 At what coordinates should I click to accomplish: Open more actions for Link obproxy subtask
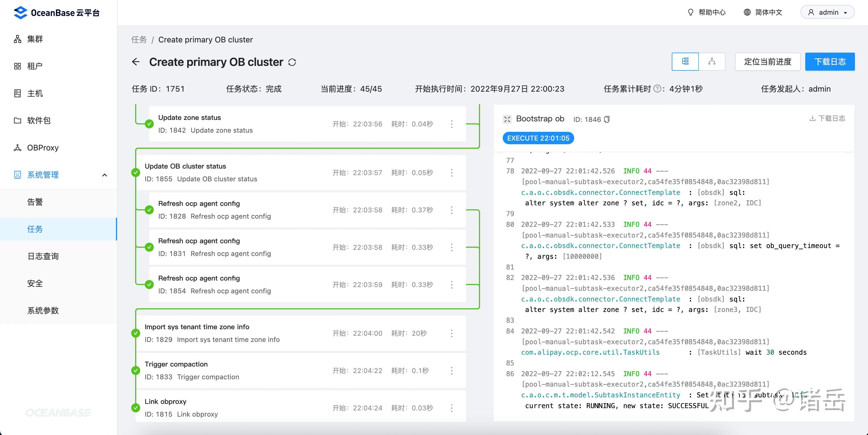pos(452,408)
